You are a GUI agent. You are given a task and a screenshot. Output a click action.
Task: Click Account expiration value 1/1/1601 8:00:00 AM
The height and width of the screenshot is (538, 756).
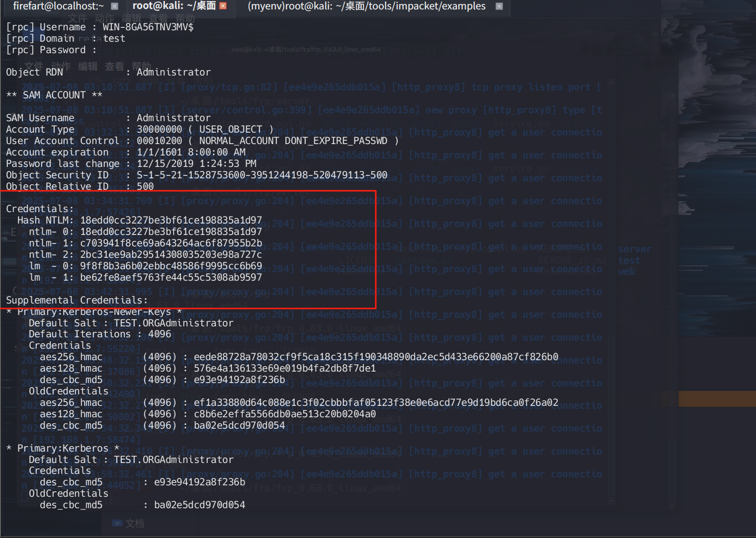pyautogui.click(x=191, y=152)
